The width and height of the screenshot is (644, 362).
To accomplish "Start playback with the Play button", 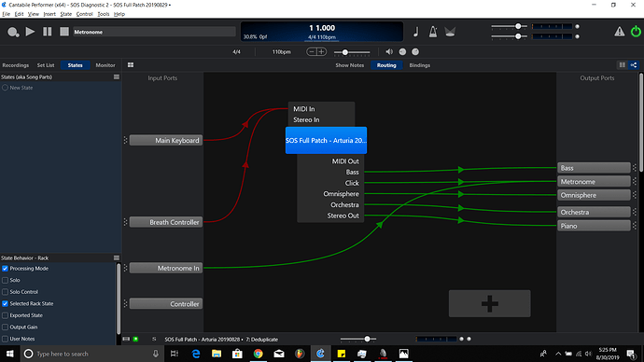I will [30, 32].
